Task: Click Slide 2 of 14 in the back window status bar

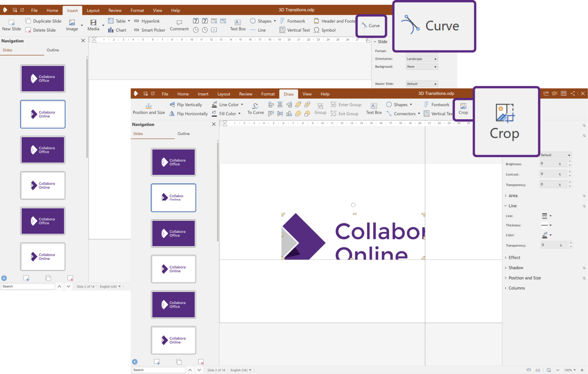Action: pyautogui.click(x=85, y=286)
